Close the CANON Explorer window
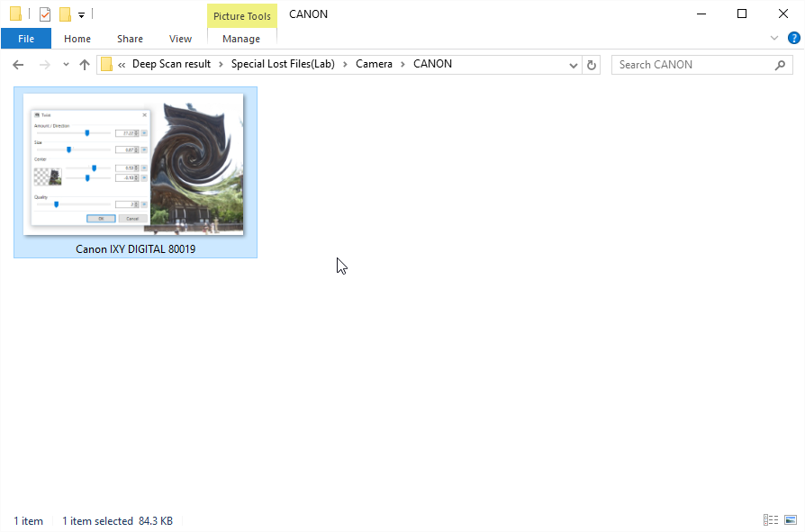The height and width of the screenshot is (532, 805). coord(782,14)
